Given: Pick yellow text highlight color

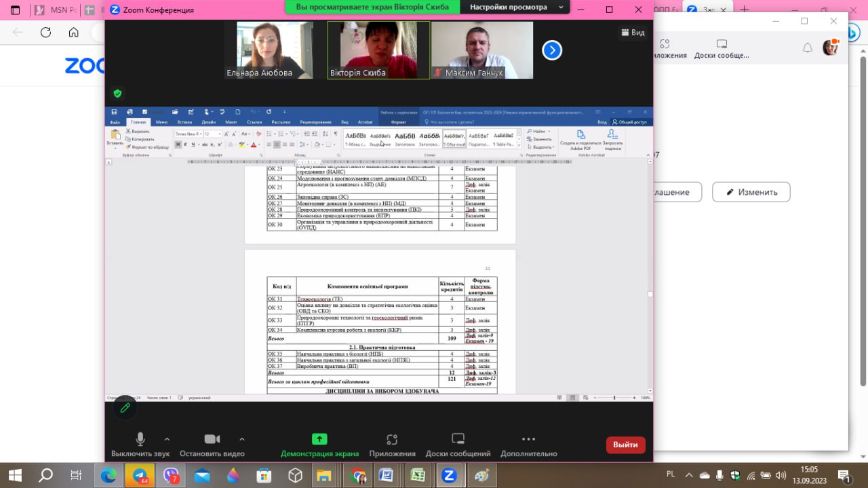Looking at the screenshot, I should point(242,145).
